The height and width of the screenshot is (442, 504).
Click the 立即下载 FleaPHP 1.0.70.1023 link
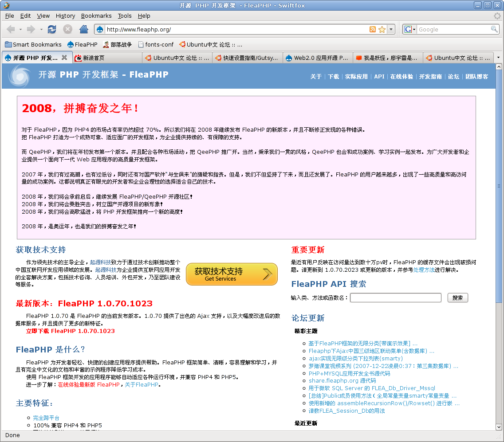coord(71,331)
